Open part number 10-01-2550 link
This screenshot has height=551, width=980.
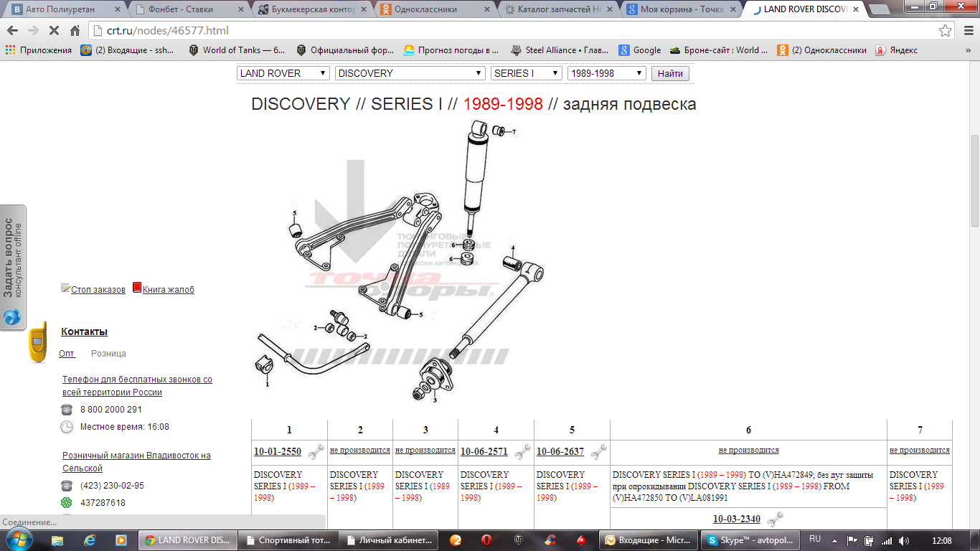278,452
